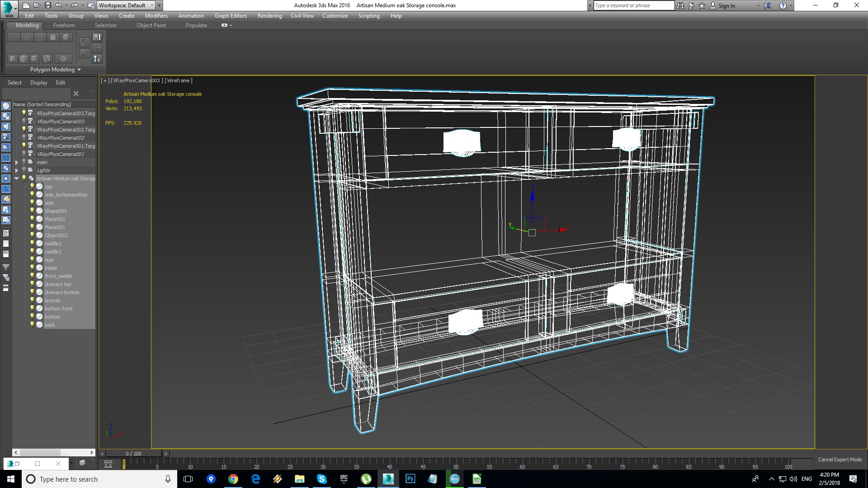Click Display All Geometry filter in Scene Explorer
This screenshot has width=868, height=488.
coord(6,106)
